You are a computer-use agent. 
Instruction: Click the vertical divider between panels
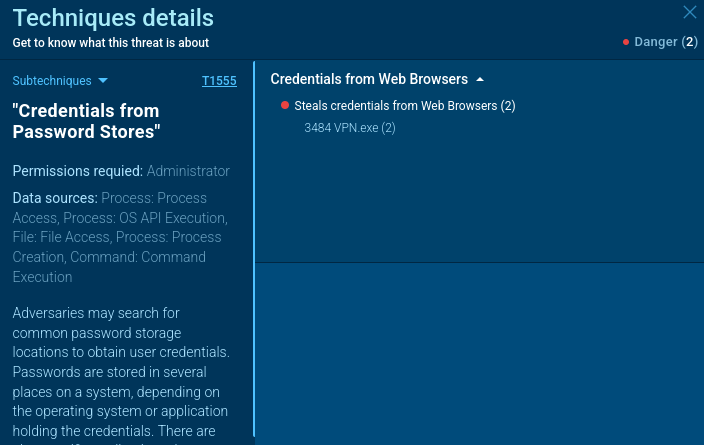pos(254,250)
